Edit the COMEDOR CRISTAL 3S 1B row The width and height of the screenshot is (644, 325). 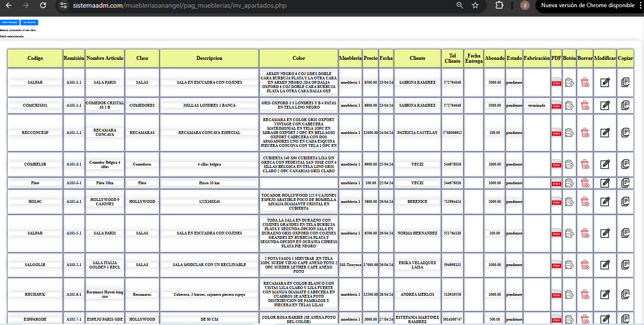click(x=605, y=105)
